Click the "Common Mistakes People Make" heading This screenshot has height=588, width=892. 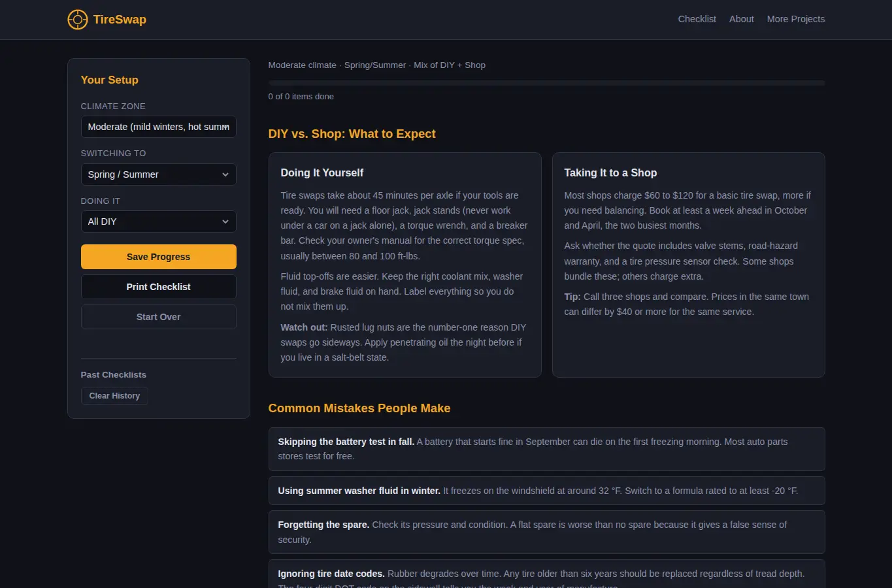tap(359, 408)
